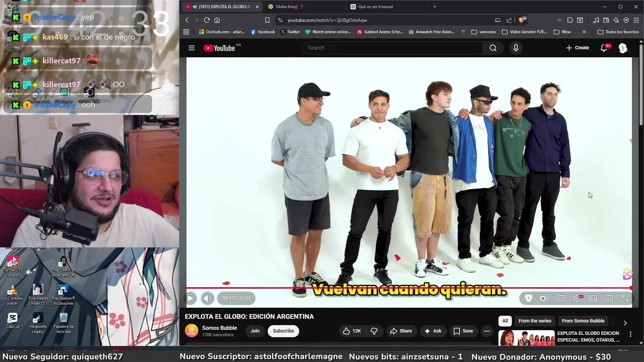Reload the current page
644x362 pixels.
(x=207, y=20)
